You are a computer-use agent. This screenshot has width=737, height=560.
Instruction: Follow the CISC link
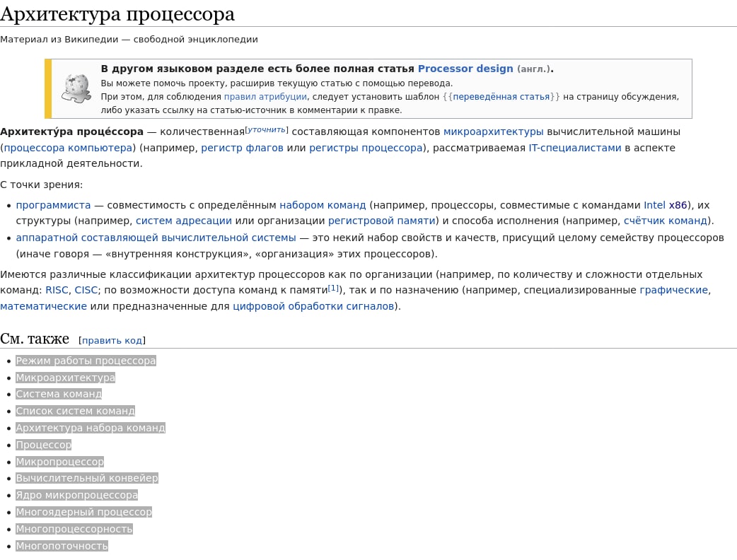pos(86,291)
